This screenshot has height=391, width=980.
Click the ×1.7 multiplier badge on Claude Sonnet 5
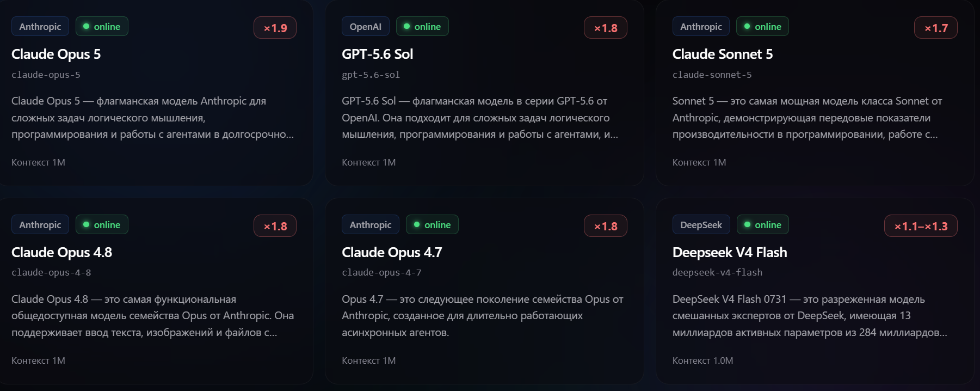click(935, 28)
